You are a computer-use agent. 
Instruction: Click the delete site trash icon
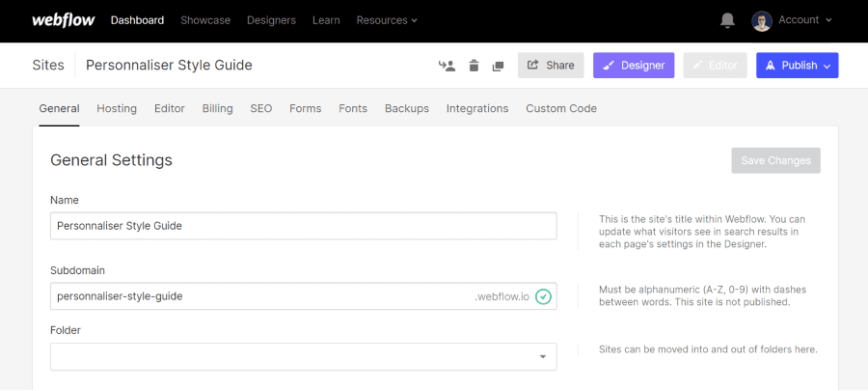coord(474,66)
